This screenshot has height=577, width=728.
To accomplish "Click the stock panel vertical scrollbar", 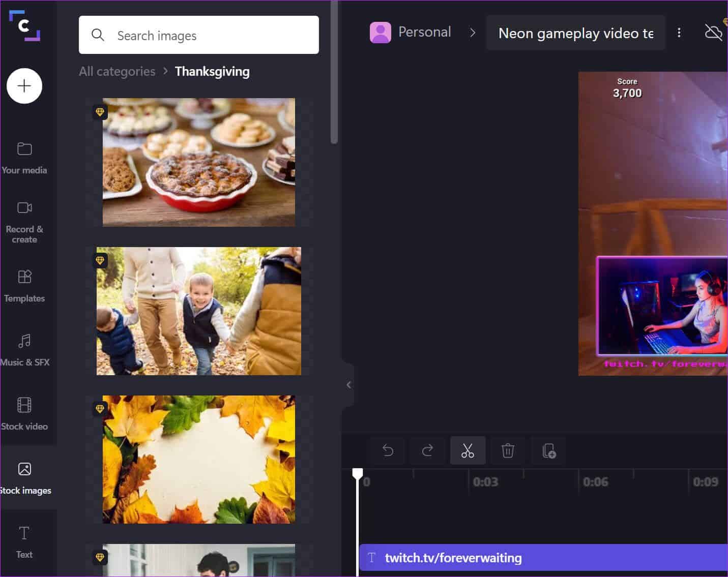I will [x=334, y=72].
